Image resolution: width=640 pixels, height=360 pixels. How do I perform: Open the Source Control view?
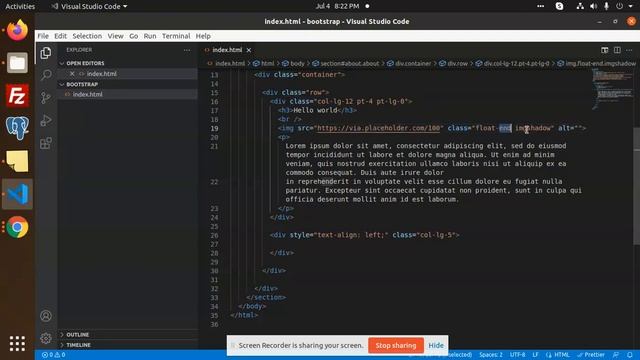click(46, 98)
